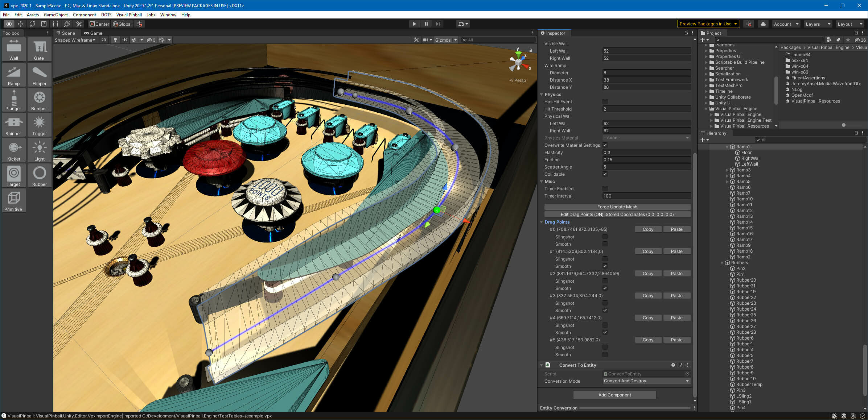This screenshot has height=420, width=868.
Task: Select the Plunger tool in Toolbox
Action: [x=13, y=100]
